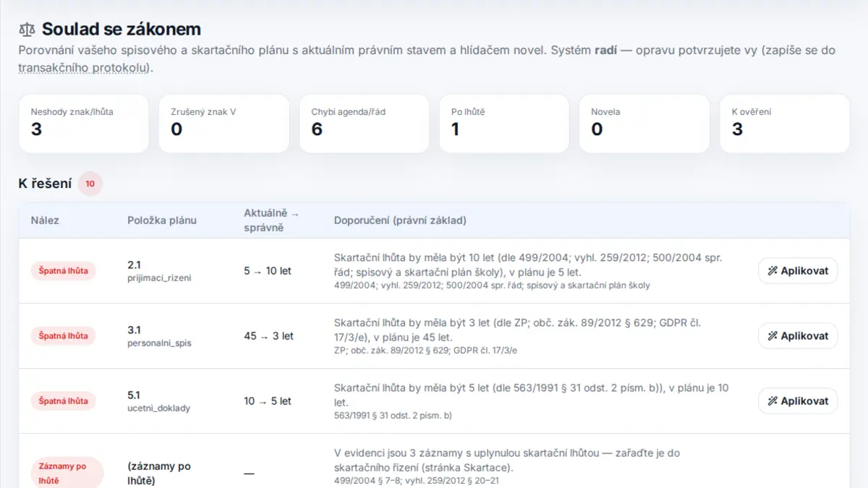Click plan item 2.1 prijimaci_rizeni
This screenshot has height=488, width=868.
tap(159, 271)
